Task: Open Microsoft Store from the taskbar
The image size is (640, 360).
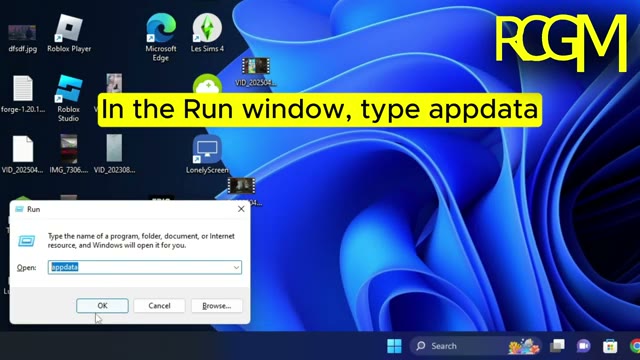Action: [x=610, y=346]
